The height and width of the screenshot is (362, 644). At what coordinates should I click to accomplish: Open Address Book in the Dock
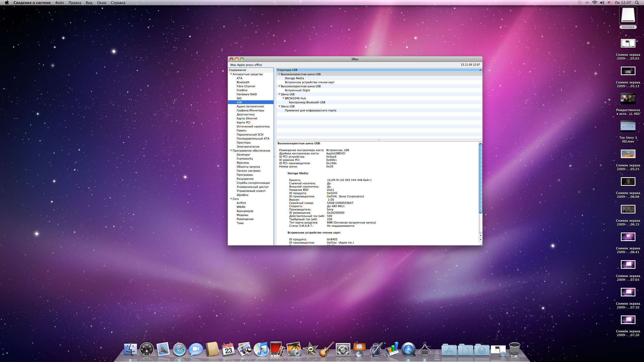pos(212,349)
